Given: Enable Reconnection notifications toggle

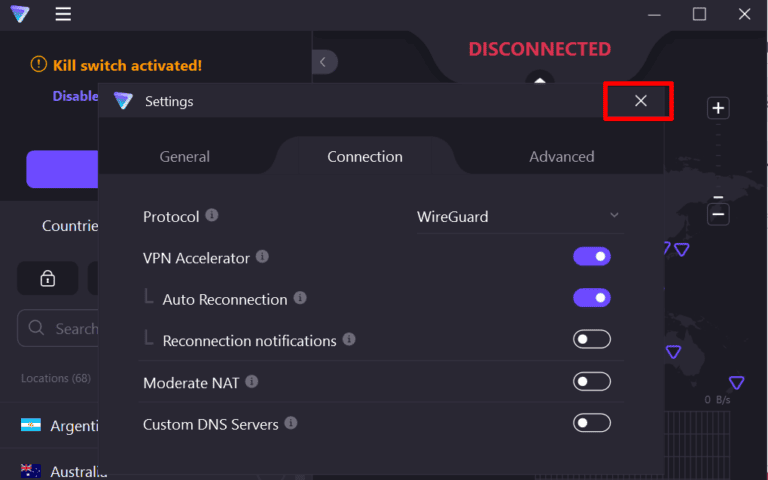Looking at the screenshot, I should coord(591,340).
